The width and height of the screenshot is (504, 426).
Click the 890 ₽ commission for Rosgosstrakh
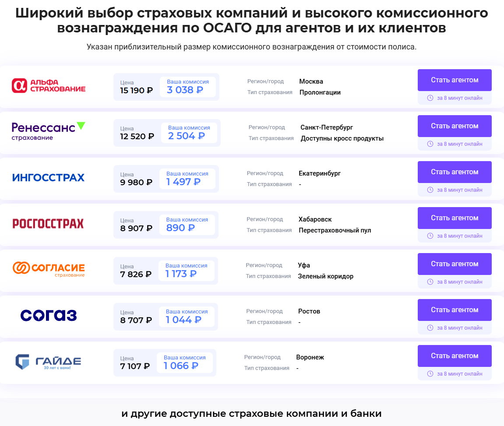[x=180, y=228]
